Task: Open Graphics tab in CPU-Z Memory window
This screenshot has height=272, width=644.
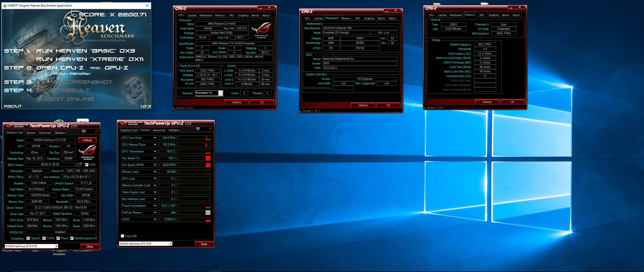Action: (494, 15)
